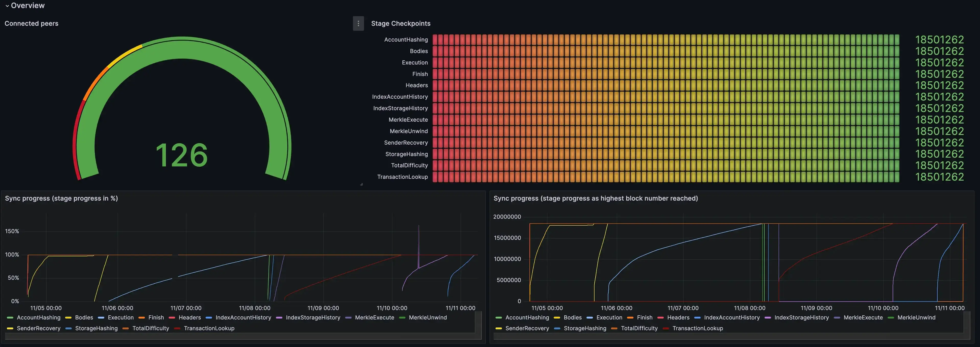Click AccountHashing green color marker in percent chart legend
Screen dimensions: 980x347
10,318
